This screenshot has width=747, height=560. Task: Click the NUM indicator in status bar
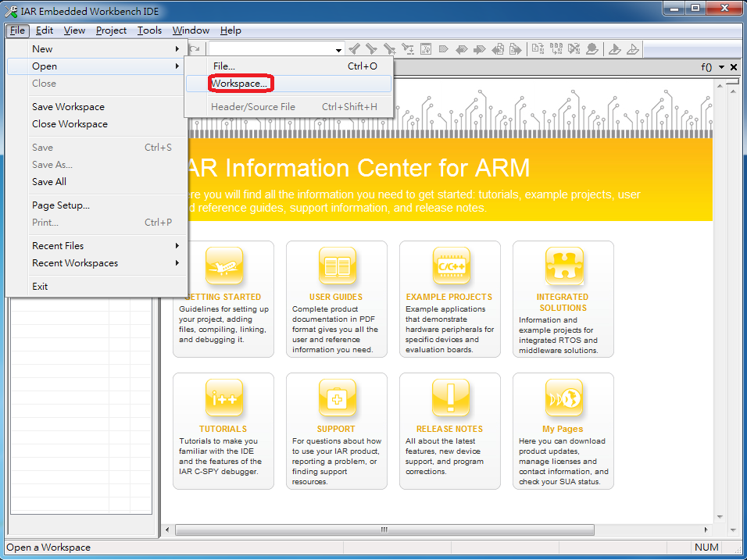(706, 548)
